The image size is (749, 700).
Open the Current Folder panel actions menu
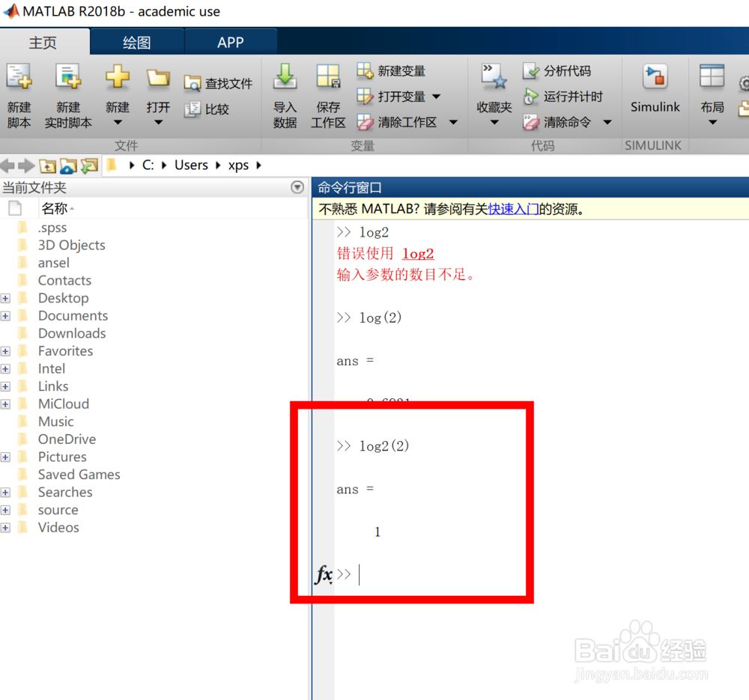[x=297, y=187]
